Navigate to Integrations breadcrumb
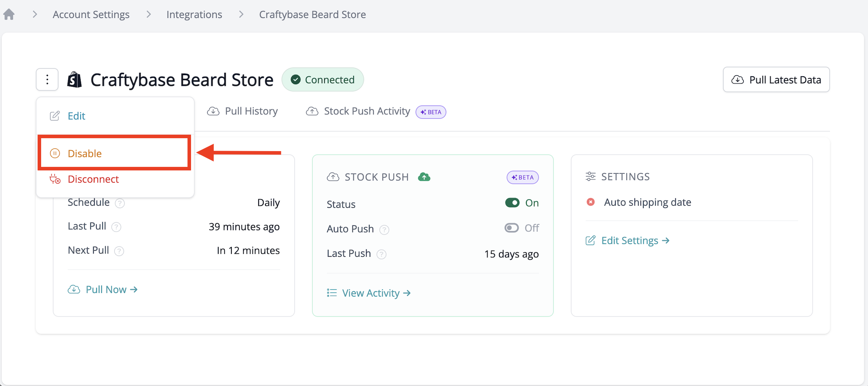This screenshot has height=386, width=868. 194,14
